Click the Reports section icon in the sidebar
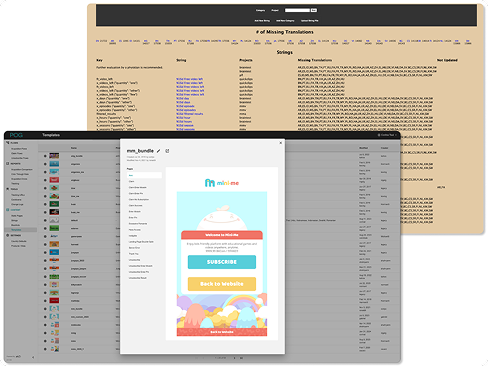Screen dimensions: 488x366 click(x=8, y=164)
